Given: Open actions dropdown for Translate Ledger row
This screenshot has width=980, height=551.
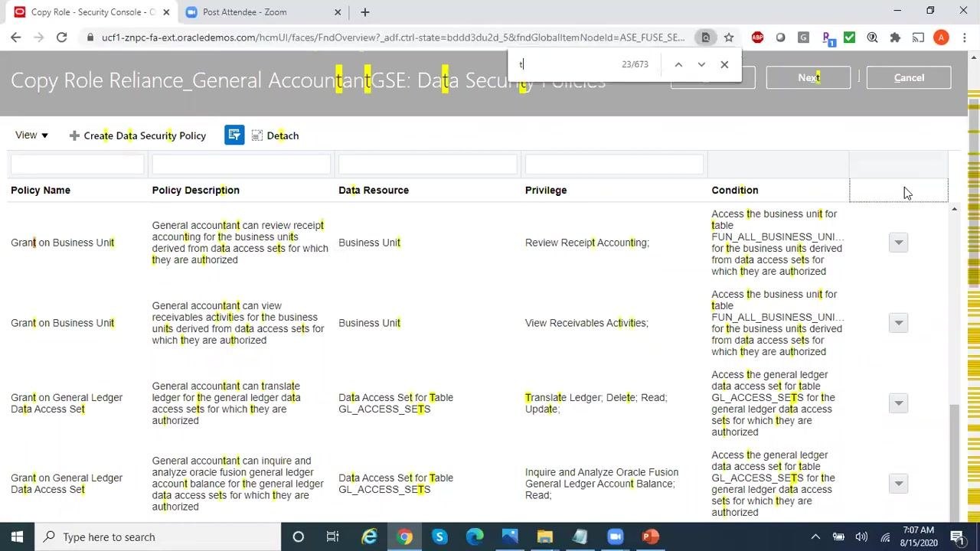Looking at the screenshot, I should click(898, 403).
